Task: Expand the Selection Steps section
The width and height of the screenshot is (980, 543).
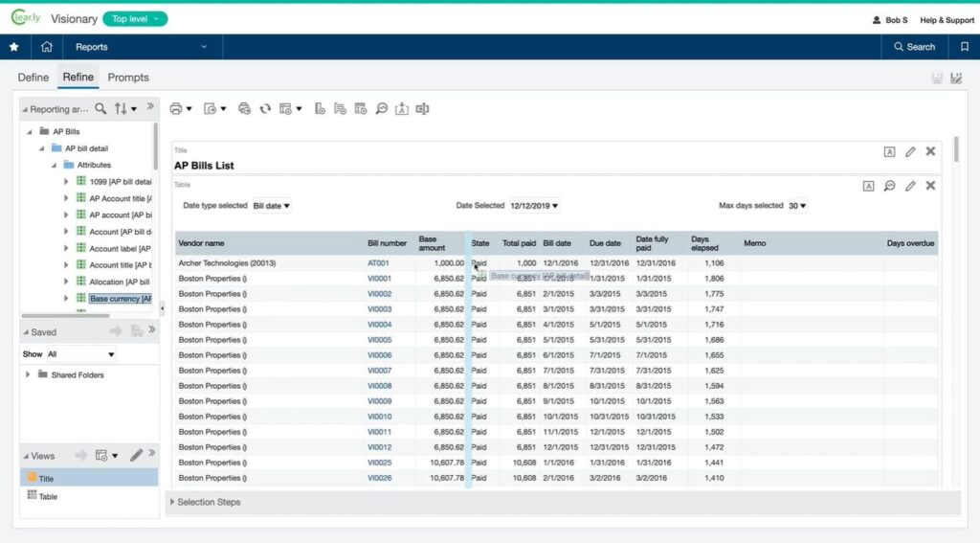Action: point(172,502)
